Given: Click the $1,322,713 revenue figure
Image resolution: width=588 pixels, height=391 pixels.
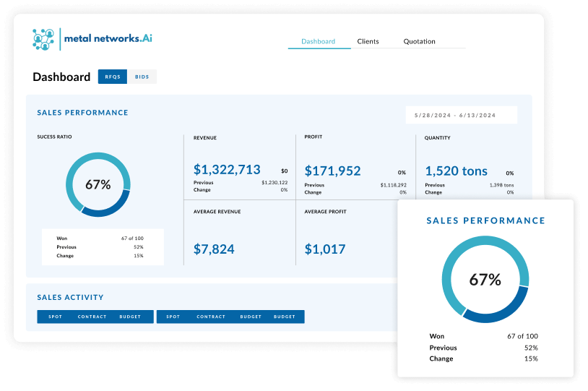Looking at the screenshot, I should (x=227, y=171).
